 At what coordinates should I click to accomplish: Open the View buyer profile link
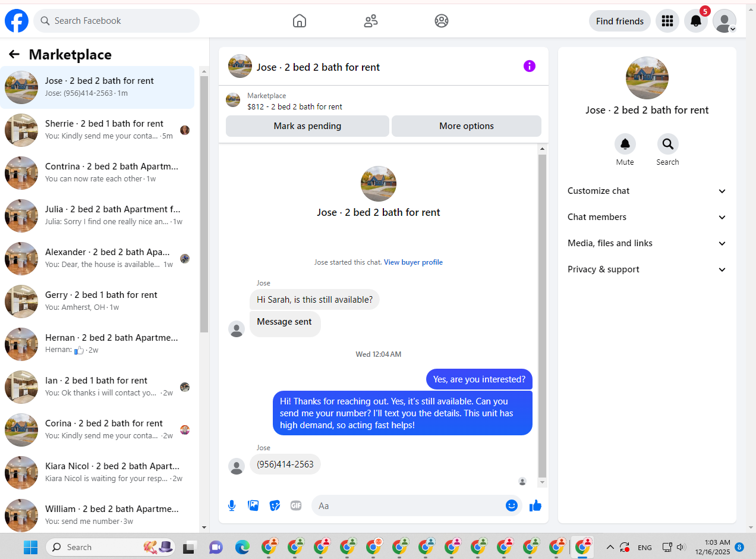pyautogui.click(x=413, y=262)
